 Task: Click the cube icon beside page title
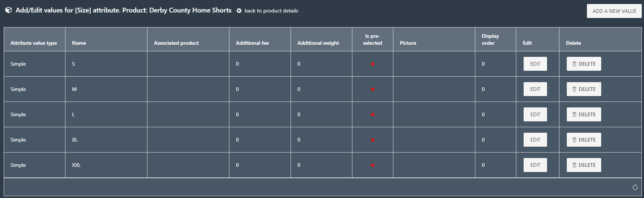coord(8,10)
